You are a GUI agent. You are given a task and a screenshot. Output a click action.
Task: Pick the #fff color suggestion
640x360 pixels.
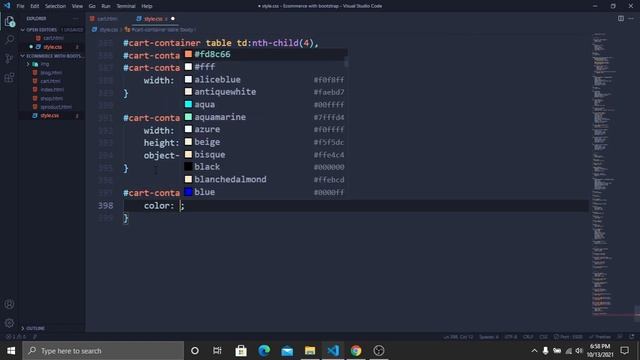[x=264, y=67]
